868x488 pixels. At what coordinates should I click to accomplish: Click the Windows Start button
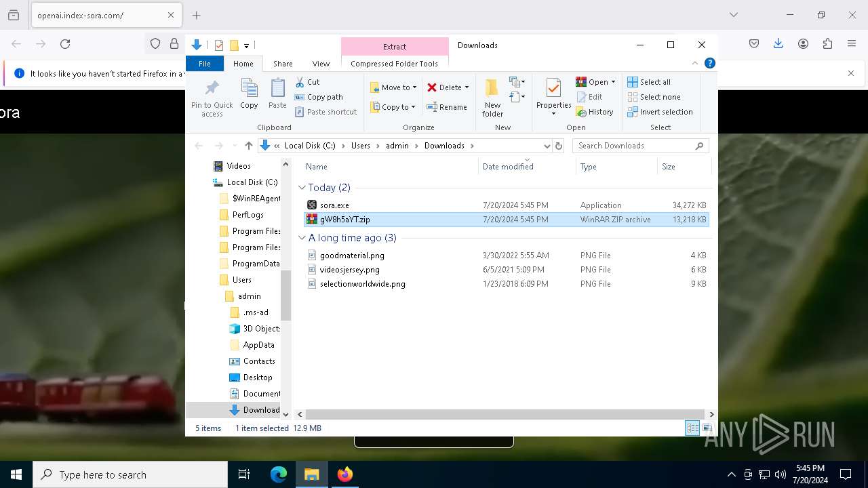coord(16,474)
